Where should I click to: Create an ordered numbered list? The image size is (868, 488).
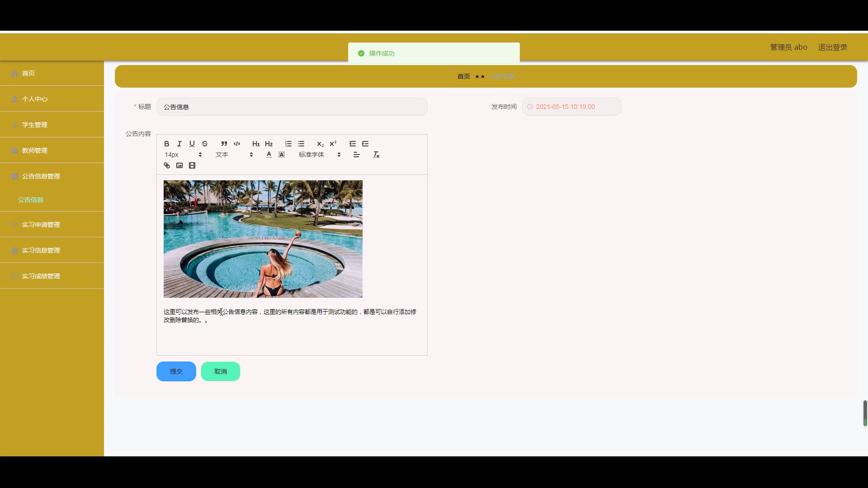point(288,144)
